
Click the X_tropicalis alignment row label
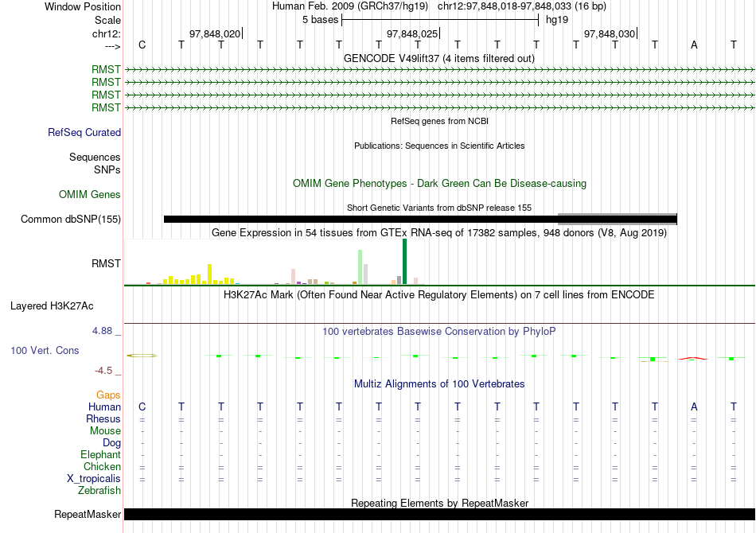click(x=94, y=479)
